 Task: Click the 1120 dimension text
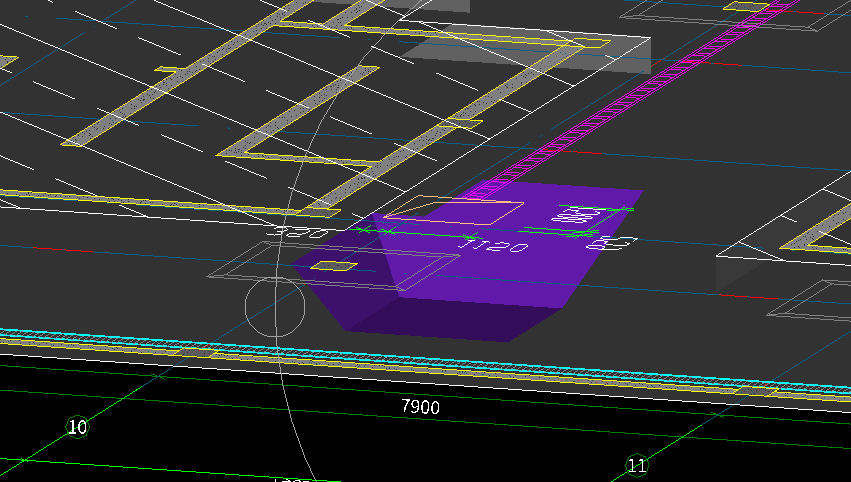(x=493, y=245)
